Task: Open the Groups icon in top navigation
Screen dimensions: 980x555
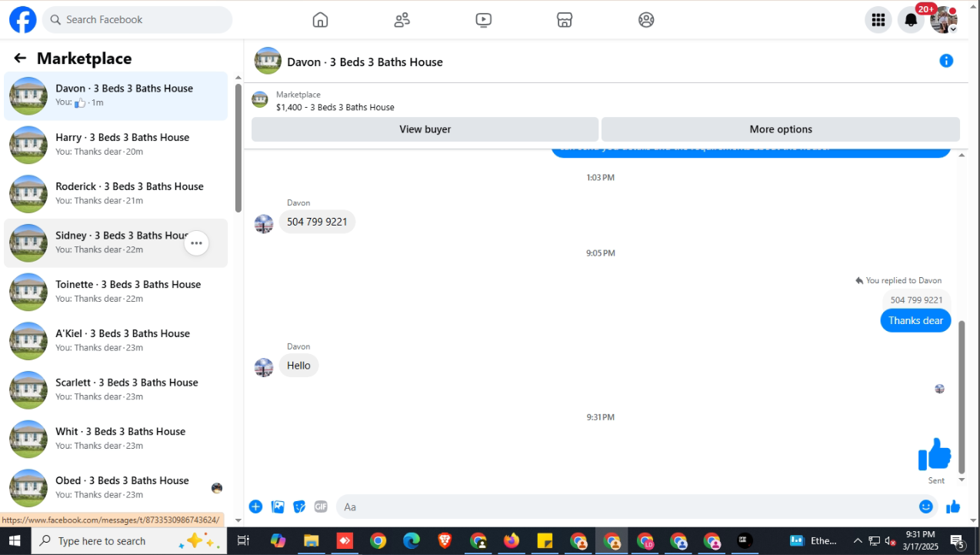Action: pyautogui.click(x=646, y=20)
